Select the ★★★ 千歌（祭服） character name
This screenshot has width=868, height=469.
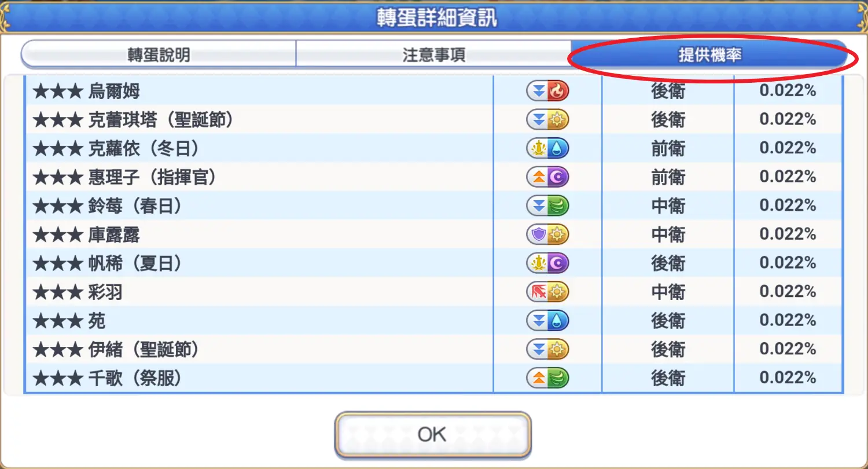[x=108, y=378]
